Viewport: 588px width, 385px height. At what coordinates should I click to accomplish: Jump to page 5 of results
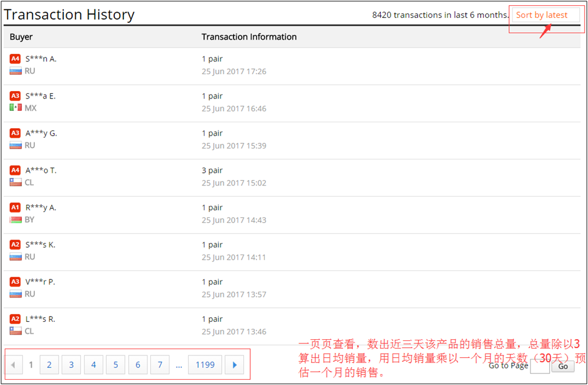pos(116,365)
